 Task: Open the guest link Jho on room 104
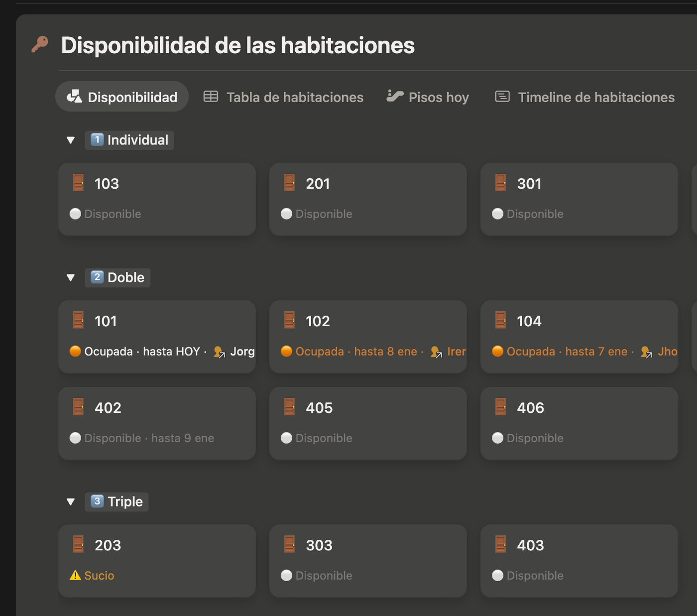pos(668,351)
